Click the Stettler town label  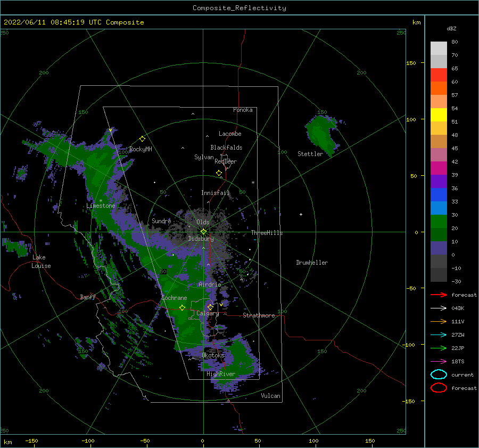pyautogui.click(x=310, y=154)
